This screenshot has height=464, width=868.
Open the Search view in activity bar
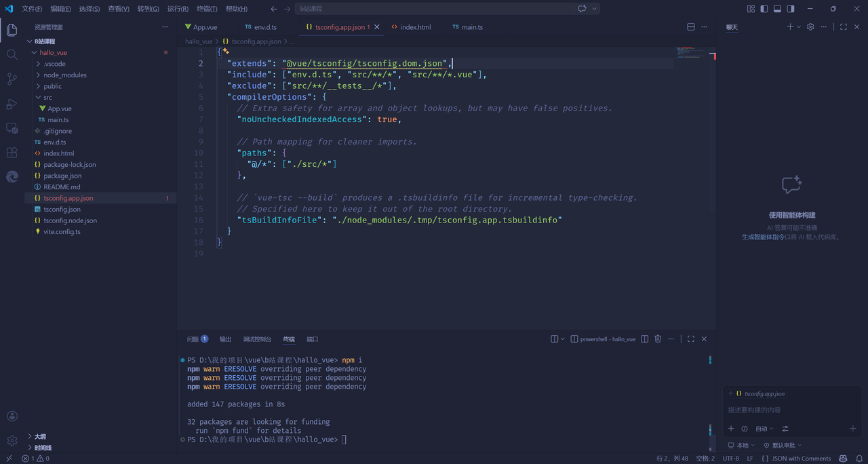point(12,54)
